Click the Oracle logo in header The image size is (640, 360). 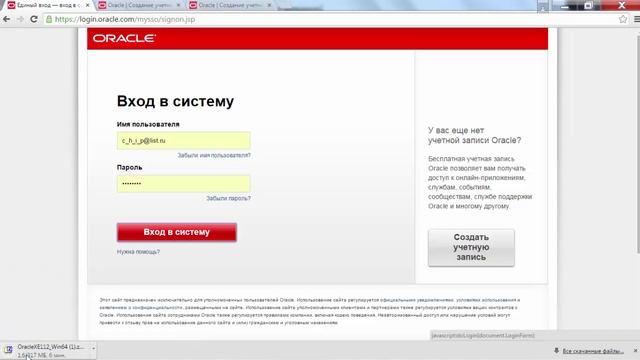(x=124, y=38)
